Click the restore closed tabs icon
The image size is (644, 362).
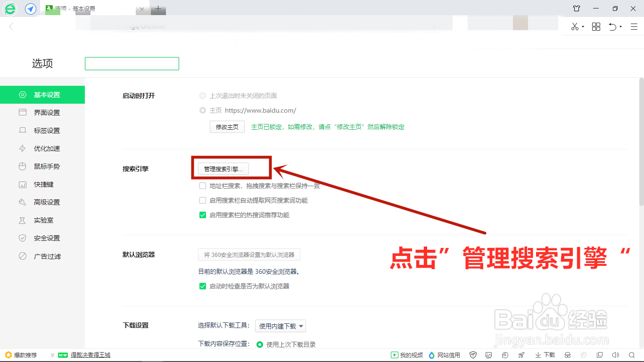click(612, 26)
